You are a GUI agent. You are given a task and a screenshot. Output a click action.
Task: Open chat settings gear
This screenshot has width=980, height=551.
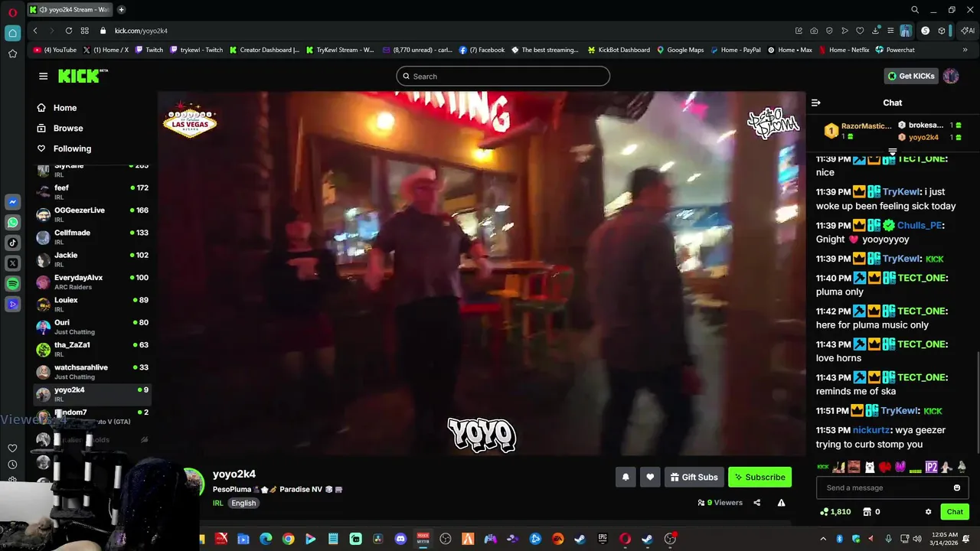(x=928, y=512)
